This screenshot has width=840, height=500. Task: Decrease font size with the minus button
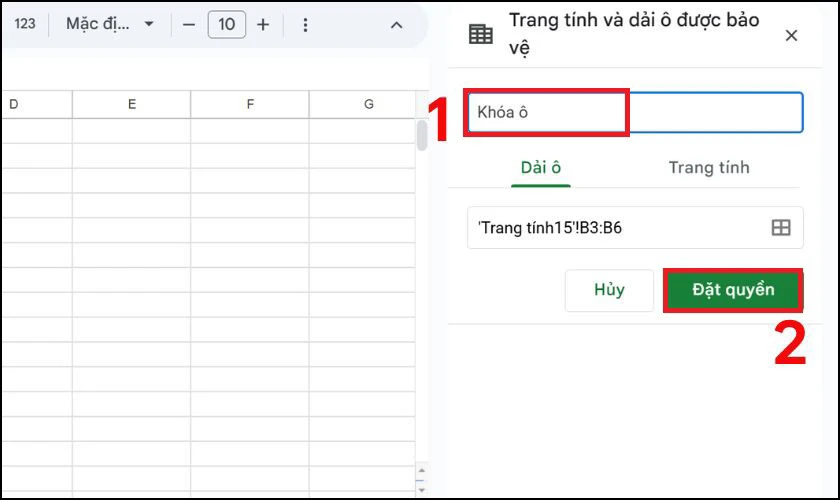[x=189, y=25]
